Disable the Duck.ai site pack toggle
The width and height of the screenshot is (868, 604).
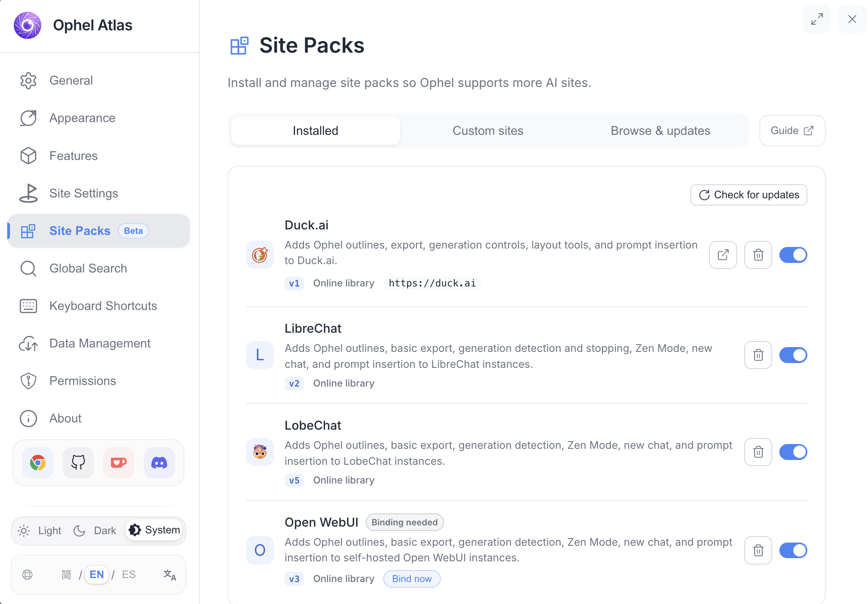(x=793, y=255)
